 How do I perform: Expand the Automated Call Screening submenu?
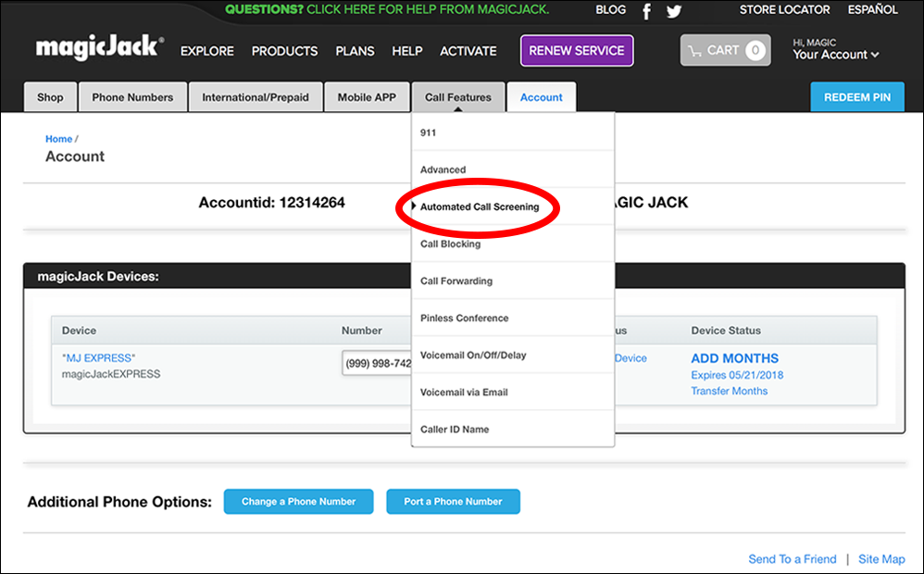pos(481,206)
